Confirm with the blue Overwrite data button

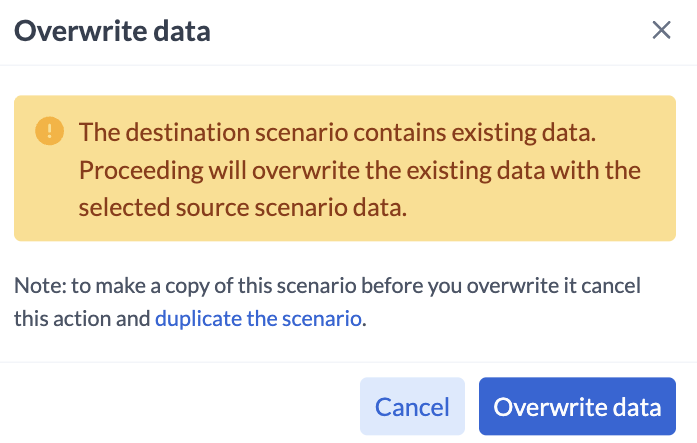577,407
